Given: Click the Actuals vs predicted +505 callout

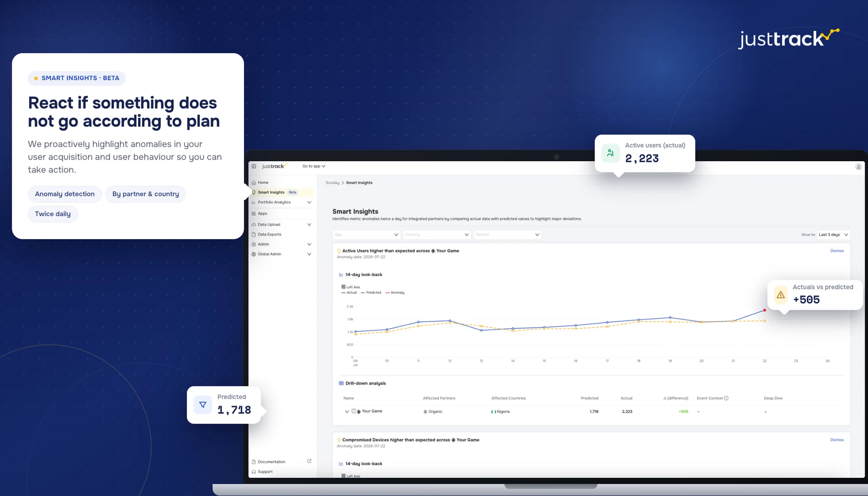Looking at the screenshot, I should [815, 295].
